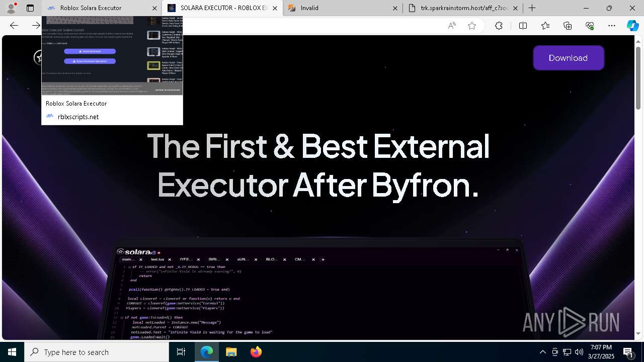Click the purple Download button

(x=569, y=58)
